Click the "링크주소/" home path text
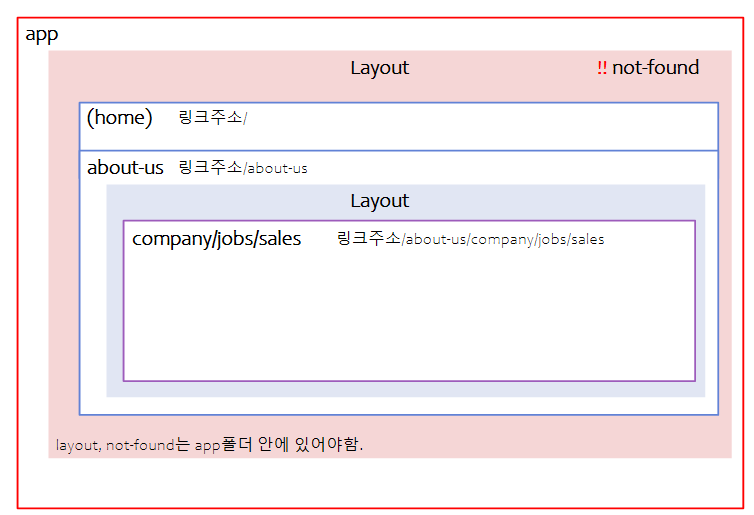Image resolution: width=754 pixels, height=515 pixels. click(213, 117)
